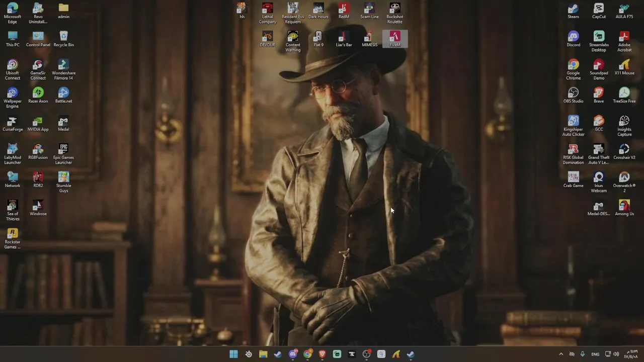Open the taskbar clock and date
Image resolution: width=644 pixels, height=362 pixels.
point(631,354)
